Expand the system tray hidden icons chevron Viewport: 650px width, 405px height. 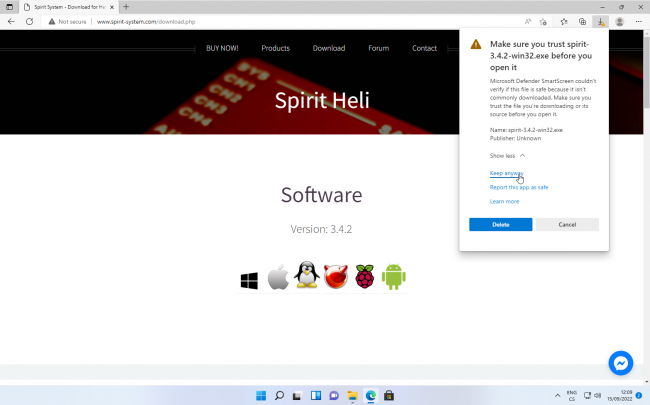pos(558,395)
